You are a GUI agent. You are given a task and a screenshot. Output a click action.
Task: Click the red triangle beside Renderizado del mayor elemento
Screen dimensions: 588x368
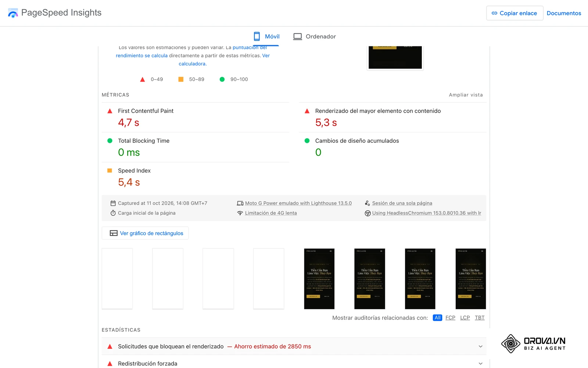tap(307, 111)
